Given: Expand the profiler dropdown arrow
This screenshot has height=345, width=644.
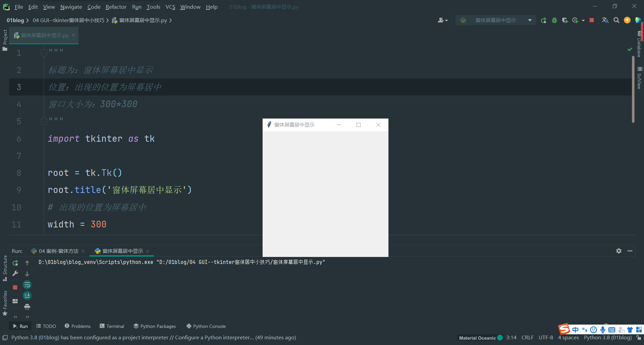Looking at the screenshot, I should [x=583, y=20].
